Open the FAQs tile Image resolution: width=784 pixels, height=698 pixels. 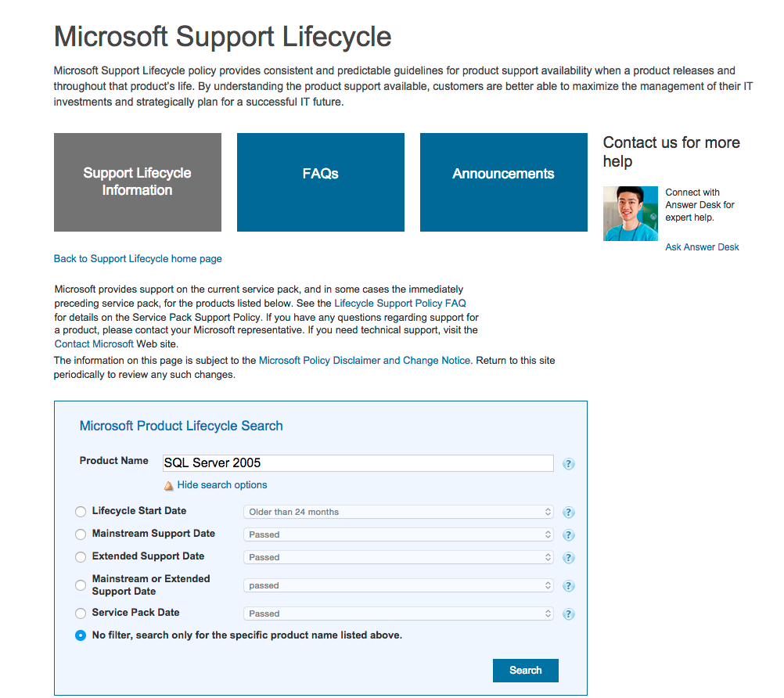(321, 182)
